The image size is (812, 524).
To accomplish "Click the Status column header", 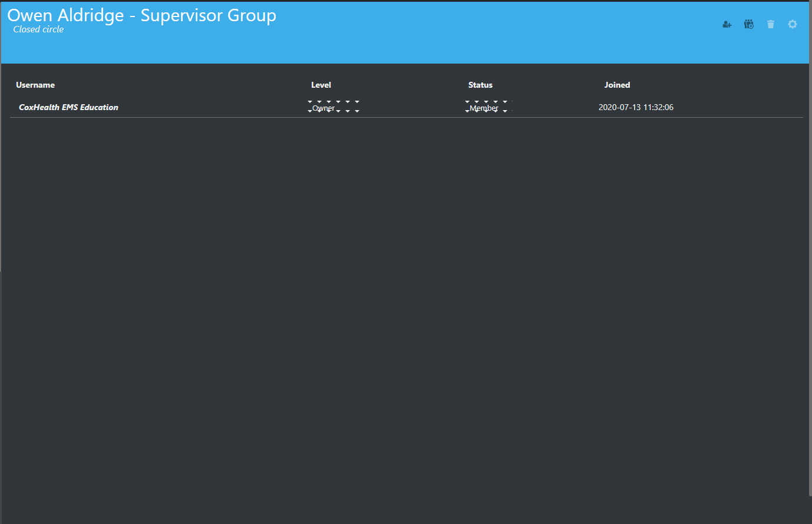I will tap(480, 85).
